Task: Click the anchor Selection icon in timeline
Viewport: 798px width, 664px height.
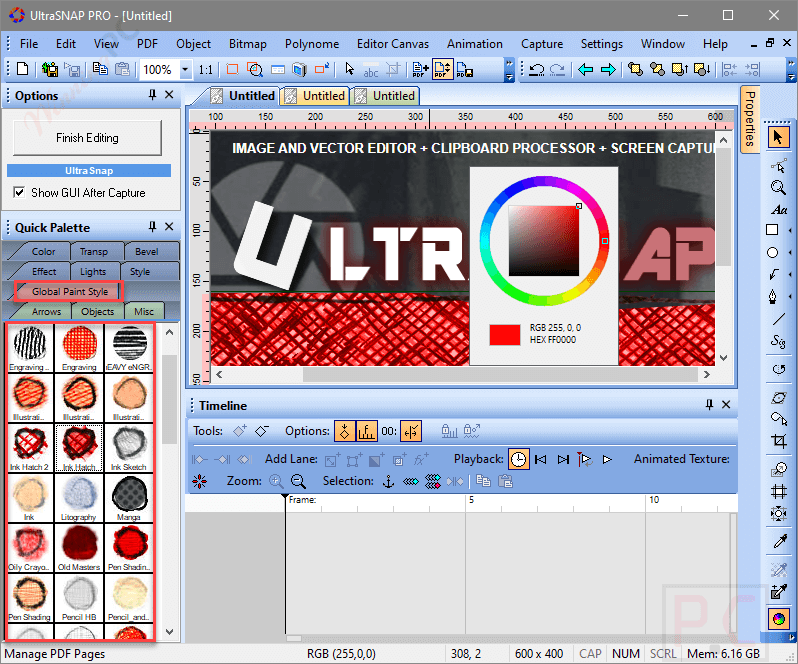Action: coord(388,481)
